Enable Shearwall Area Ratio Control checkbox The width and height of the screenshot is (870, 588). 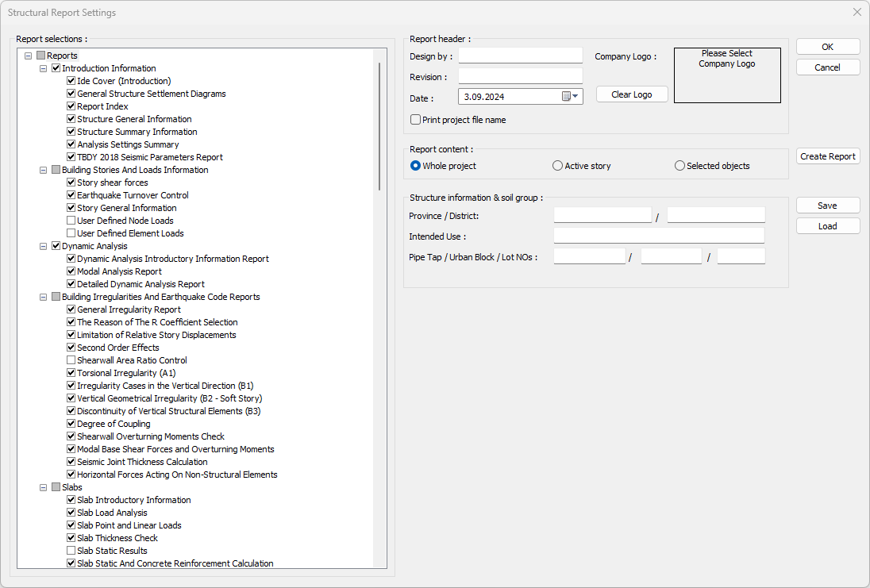(71, 360)
